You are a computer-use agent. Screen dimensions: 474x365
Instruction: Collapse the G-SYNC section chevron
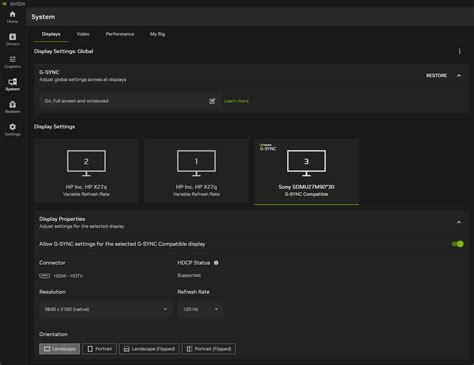tap(459, 76)
